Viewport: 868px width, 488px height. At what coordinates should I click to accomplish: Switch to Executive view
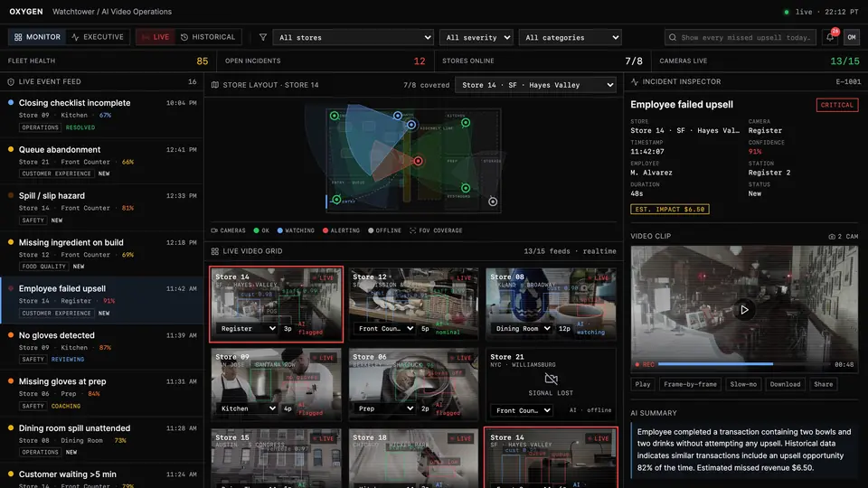coord(98,37)
